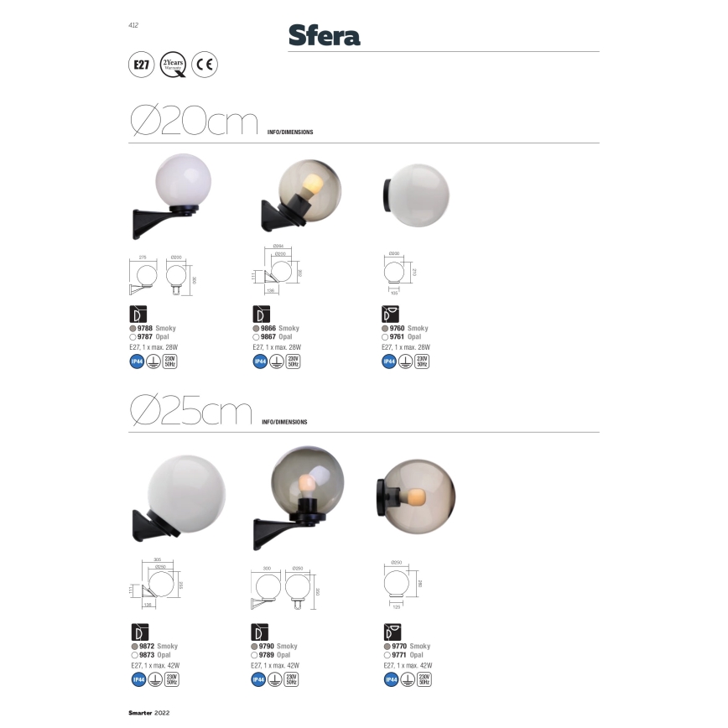Click the CE certification mark
This screenshot has height=728, width=728.
coord(205,65)
